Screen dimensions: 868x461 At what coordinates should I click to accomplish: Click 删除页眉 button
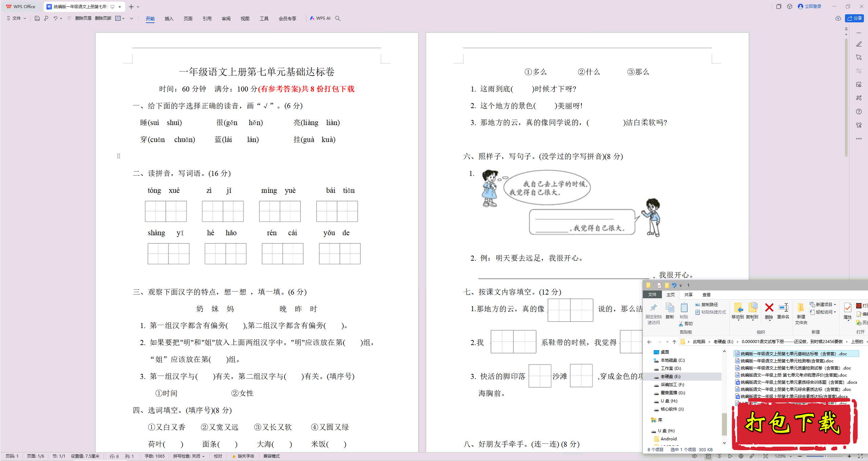pos(83,18)
